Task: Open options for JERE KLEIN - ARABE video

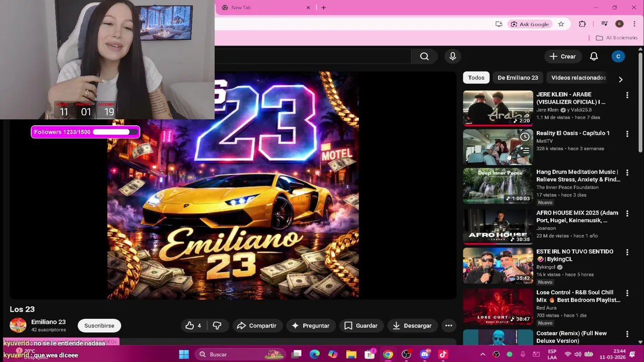Action: pyautogui.click(x=627, y=95)
